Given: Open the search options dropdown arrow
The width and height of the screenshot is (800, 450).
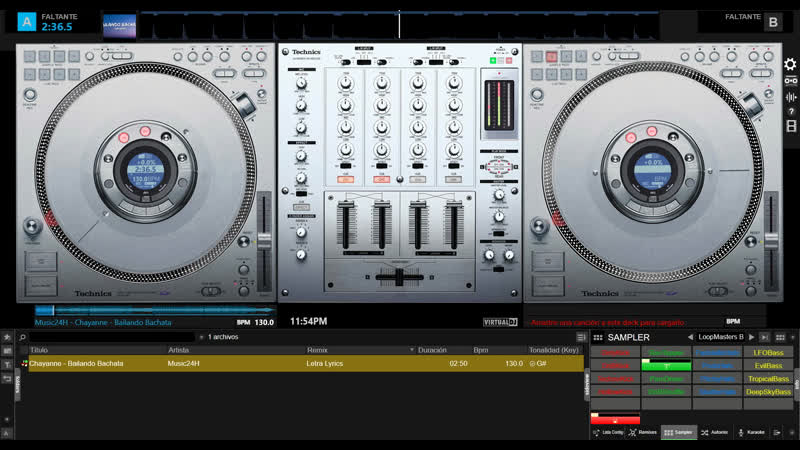Looking at the screenshot, I should point(202,337).
